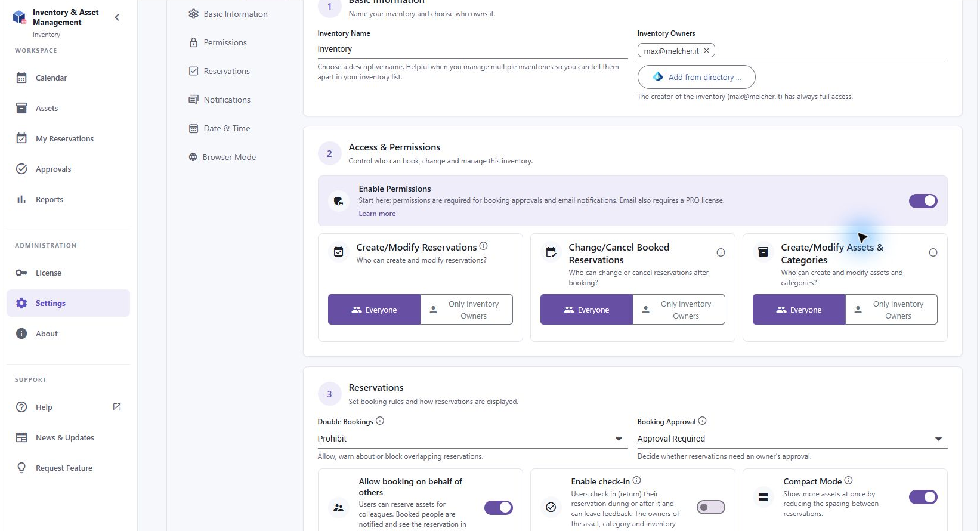Toggle Allow booking on behalf of others
This screenshot has width=980, height=531.
pos(498,508)
